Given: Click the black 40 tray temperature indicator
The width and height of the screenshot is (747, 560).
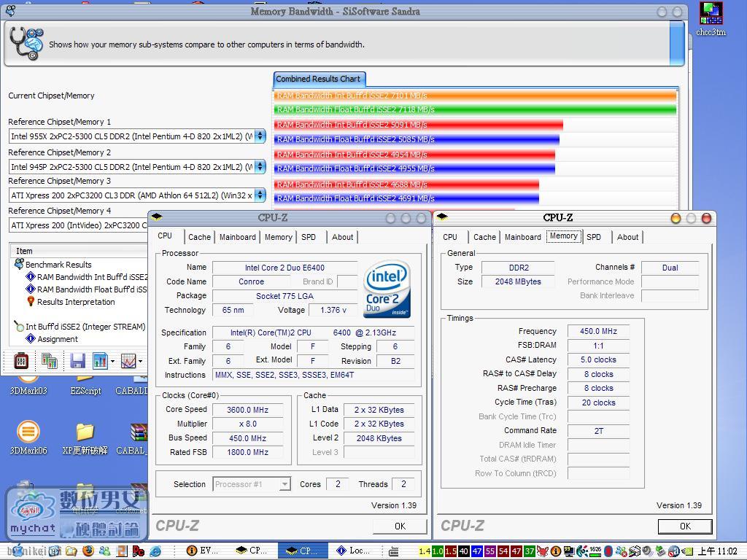Looking at the screenshot, I should coord(464,551).
